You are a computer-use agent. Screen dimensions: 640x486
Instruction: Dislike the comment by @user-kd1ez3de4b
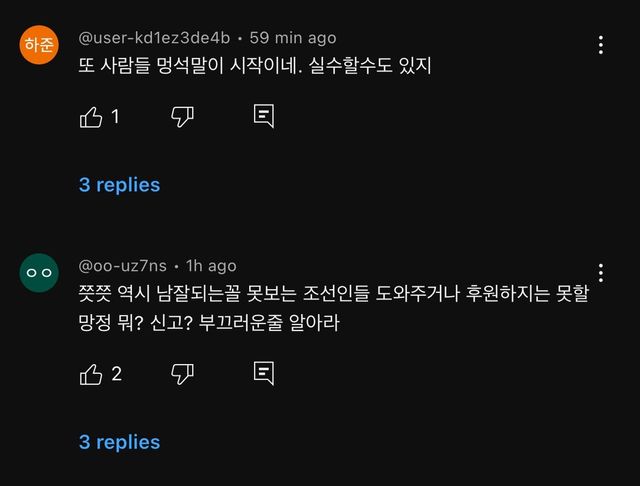pos(182,117)
